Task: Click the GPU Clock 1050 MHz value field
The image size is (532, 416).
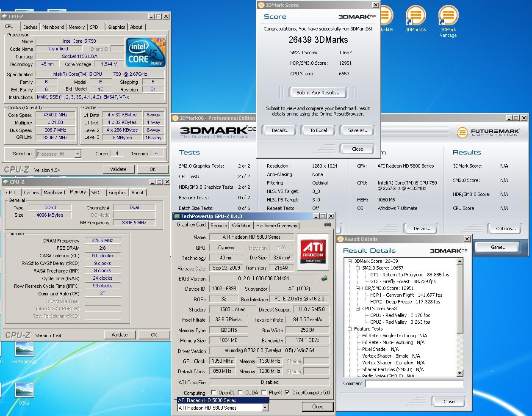Action: point(222,361)
